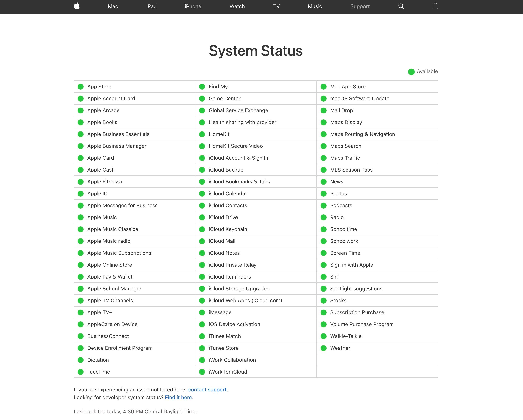
Task: Click the status dot beside FaceTime
Action: 81,372
